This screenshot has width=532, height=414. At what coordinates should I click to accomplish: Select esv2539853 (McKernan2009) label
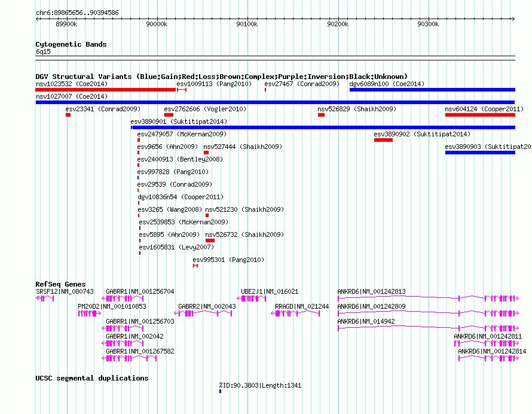point(184,222)
